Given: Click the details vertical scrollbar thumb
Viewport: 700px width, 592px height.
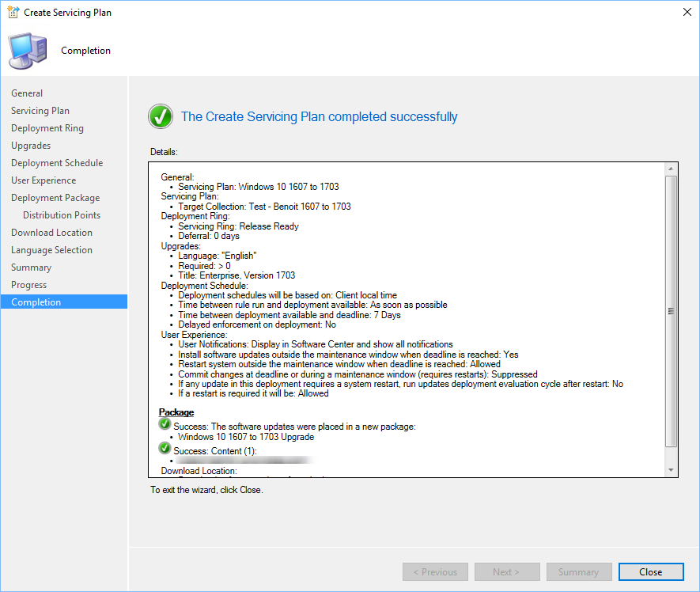Looking at the screenshot, I should 671,311.
